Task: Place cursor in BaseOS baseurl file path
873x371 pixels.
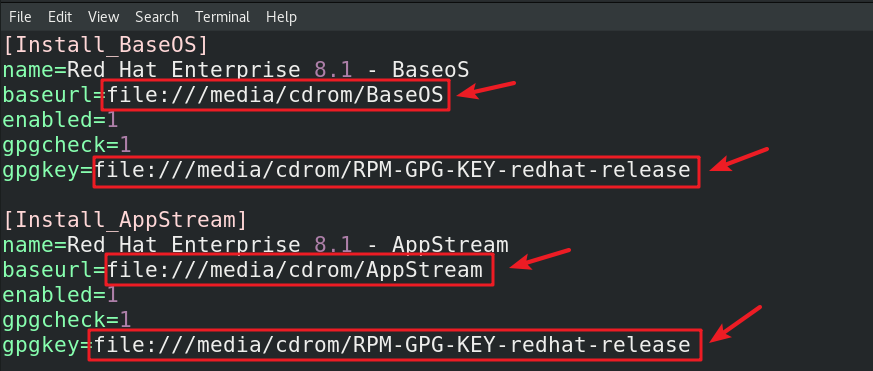Action: click(276, 96)
